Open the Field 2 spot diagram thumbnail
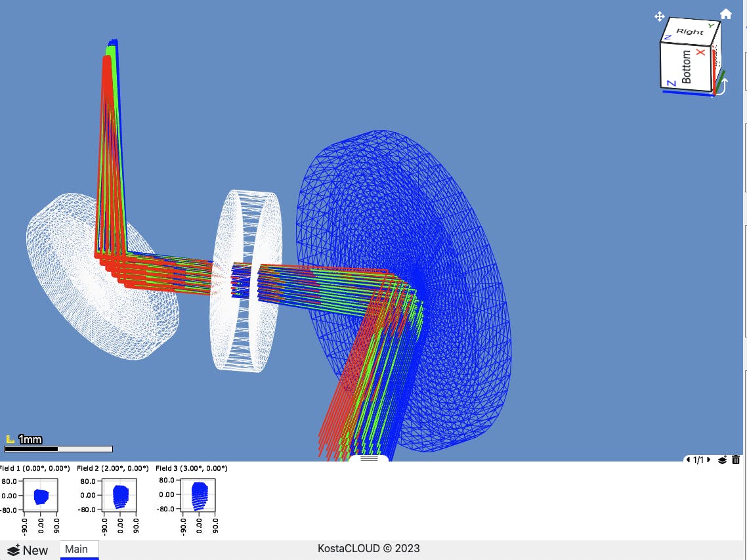The height and width of the screenshot is (560, 747). 119,496
